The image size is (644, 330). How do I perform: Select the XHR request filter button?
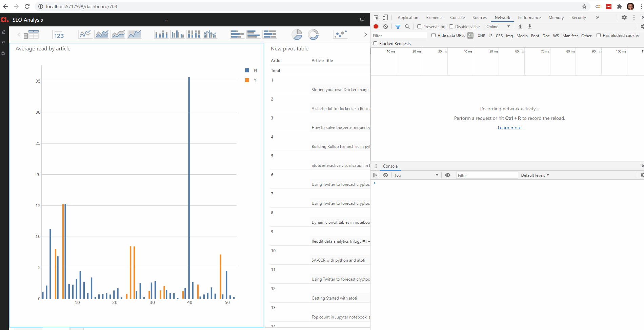[x=481, y=36]
